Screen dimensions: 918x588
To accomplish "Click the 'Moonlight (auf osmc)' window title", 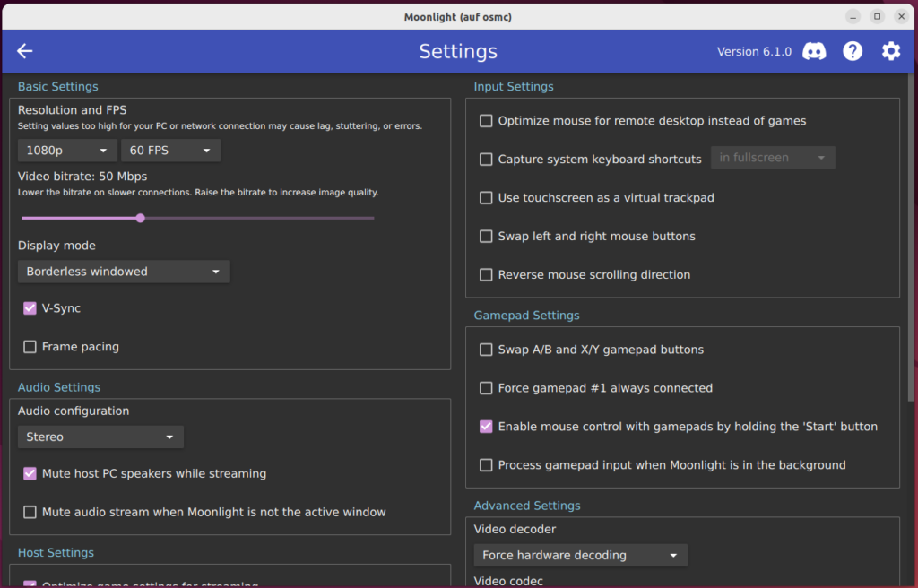I will pyautogui.click(x=458, y=17).
